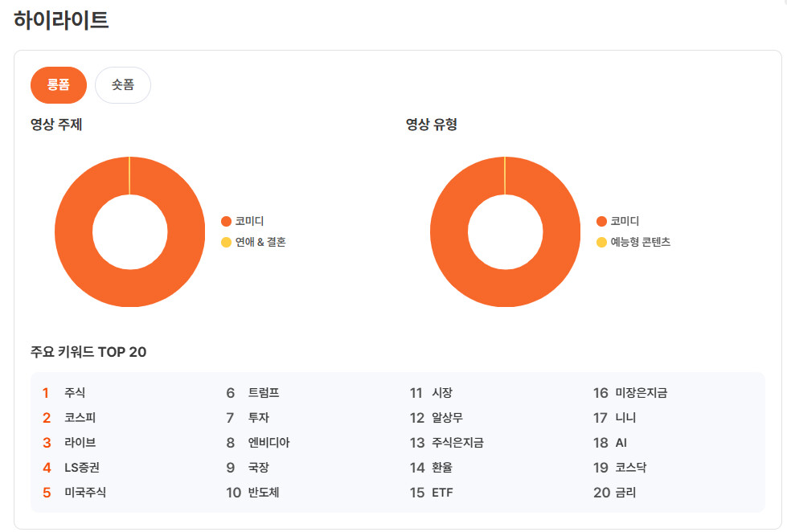
Task: Click the ETF keyword
Action: coord(442,493)
